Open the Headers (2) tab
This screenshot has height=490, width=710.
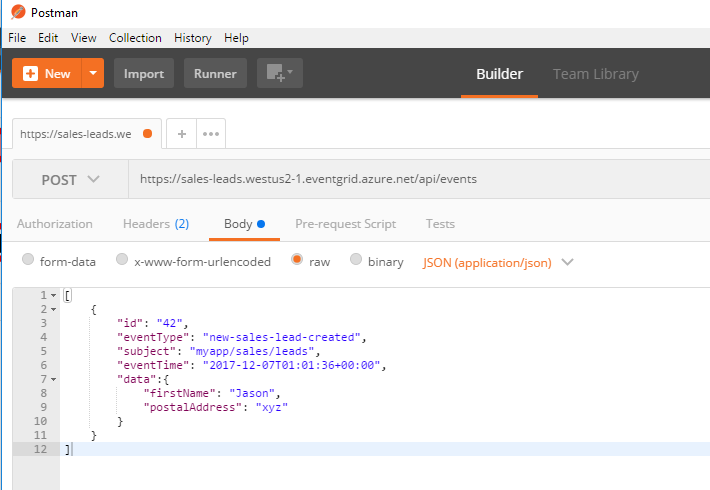click(x=156, y=224)
